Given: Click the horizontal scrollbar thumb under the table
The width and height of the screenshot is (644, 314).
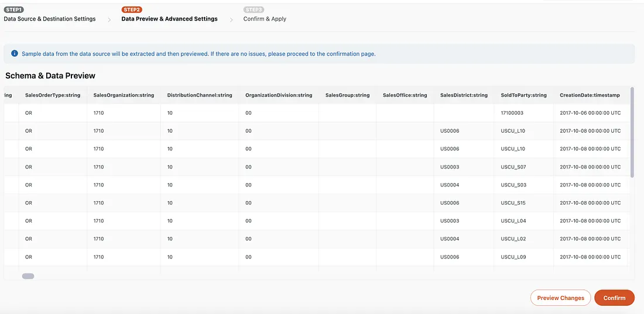Looking at the screenshot, I should coord(28,276).
